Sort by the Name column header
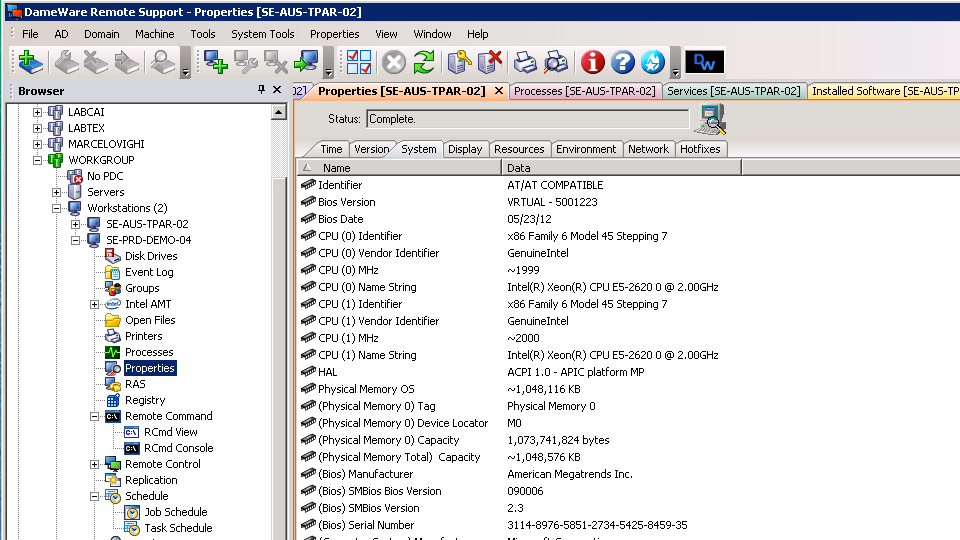This screenshot has height=540, width=960. click(x=399, y=168)
